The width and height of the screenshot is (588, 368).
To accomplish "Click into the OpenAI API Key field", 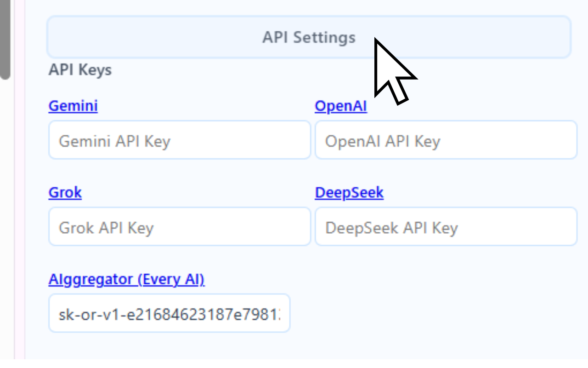I will coord(446,140).
